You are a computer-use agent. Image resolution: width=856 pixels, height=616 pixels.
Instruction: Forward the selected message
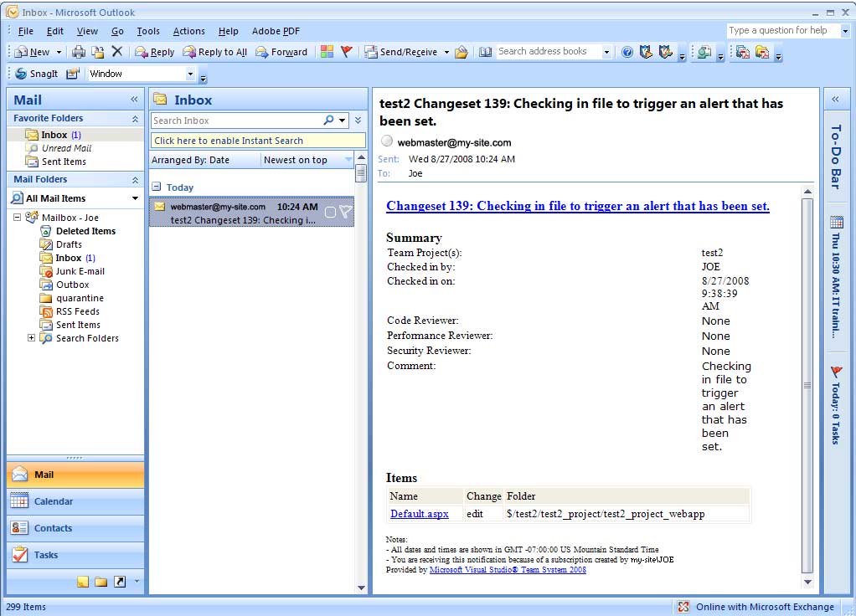[281, 52]
